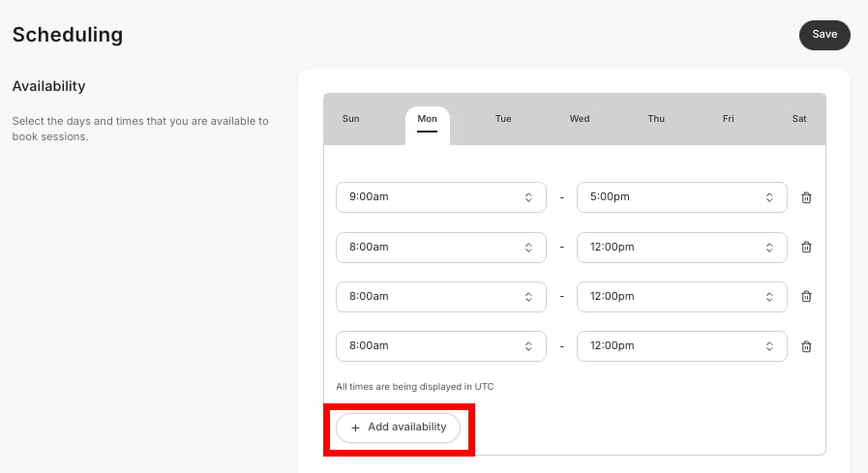Click Add availability
Image resolution: width=868 pixels, height=473 pixels.
click(x=398, y=428)
